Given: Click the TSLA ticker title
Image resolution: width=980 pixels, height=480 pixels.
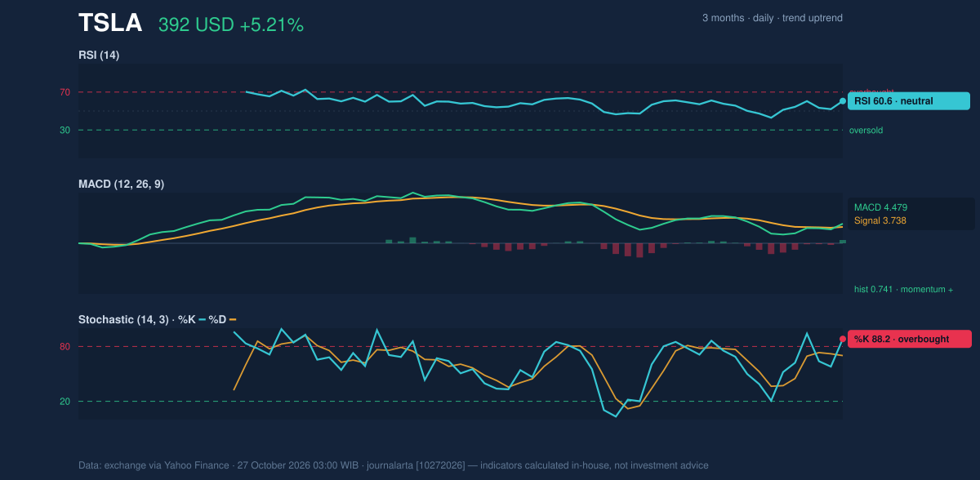Looking at the screenshot, I should [x=110, y=24].
